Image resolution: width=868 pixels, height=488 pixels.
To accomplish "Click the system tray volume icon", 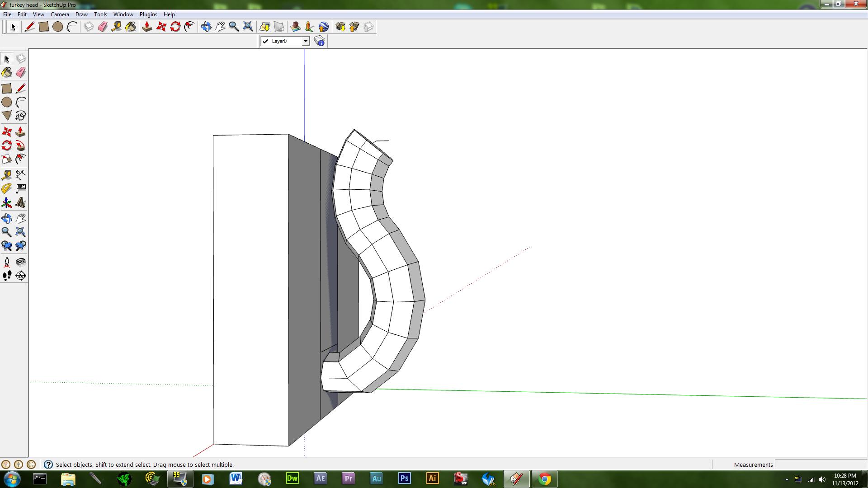I will 822,479.
